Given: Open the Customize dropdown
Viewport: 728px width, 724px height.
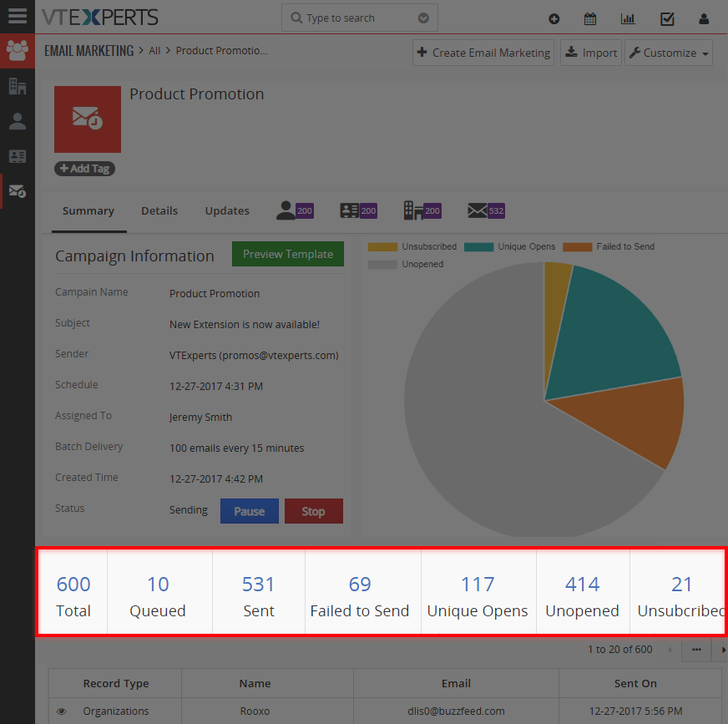Looking at the screenshot, I should point(668,53).
